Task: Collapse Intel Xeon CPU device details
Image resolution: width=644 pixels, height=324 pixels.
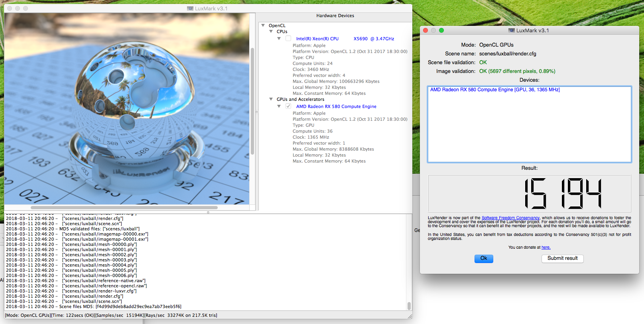Action: [x=279, y=39]
